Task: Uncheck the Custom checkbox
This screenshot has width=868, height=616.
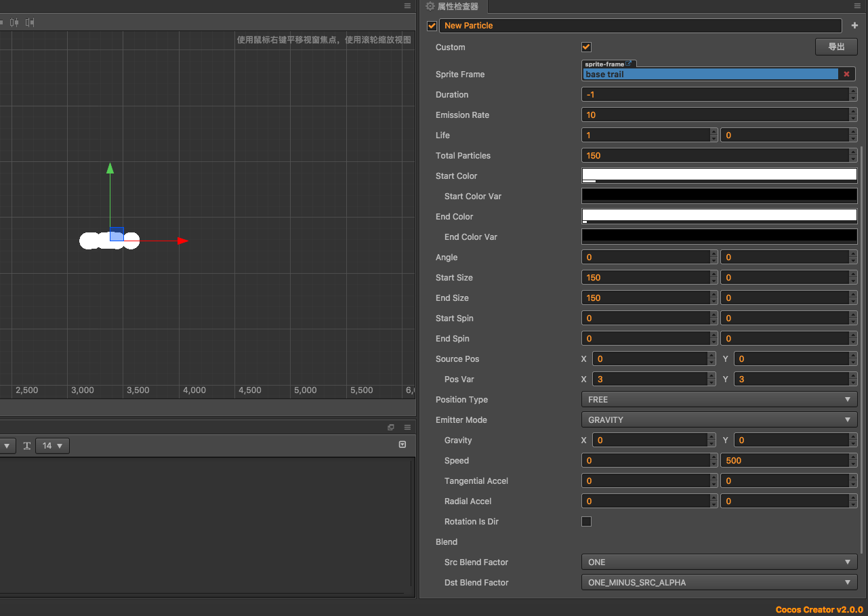Action: click(587, 47)
